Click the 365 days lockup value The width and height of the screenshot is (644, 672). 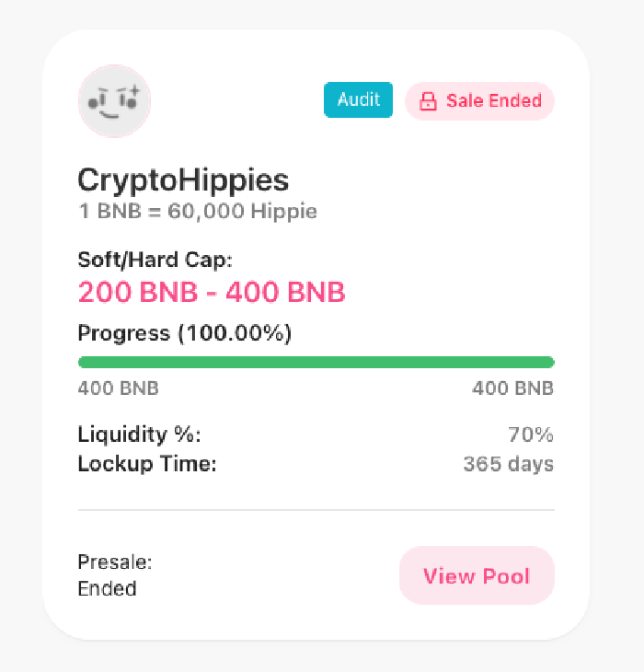(508, 464)
